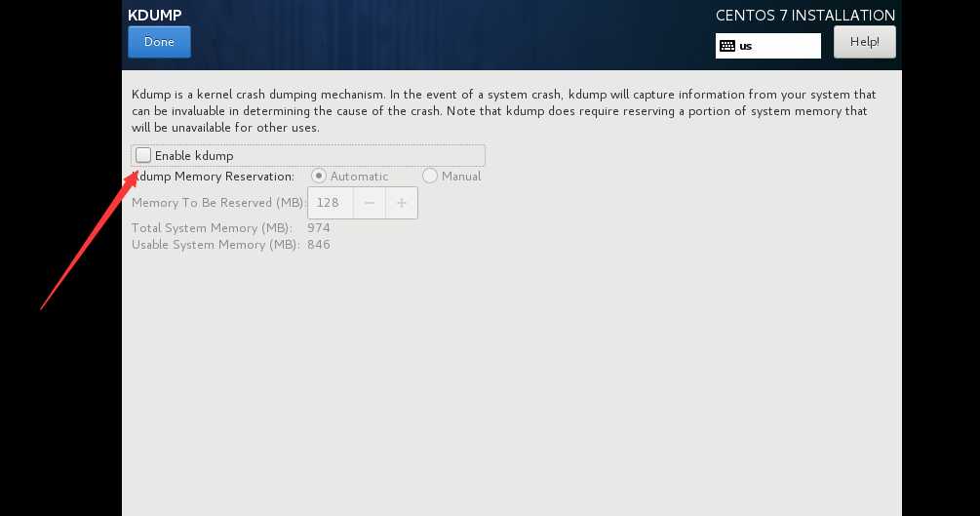Click the Kdump description paragraph

[x=504, y=110]
